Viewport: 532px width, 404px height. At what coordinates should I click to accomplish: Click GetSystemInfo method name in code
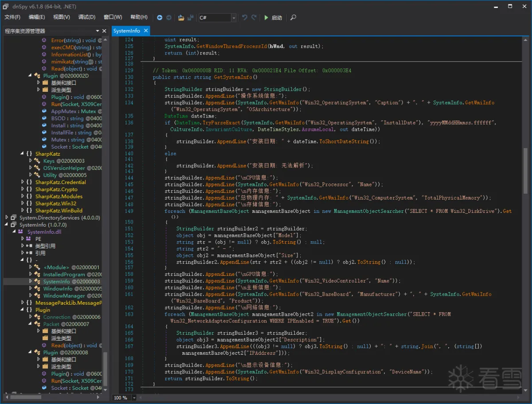(232, 77)
